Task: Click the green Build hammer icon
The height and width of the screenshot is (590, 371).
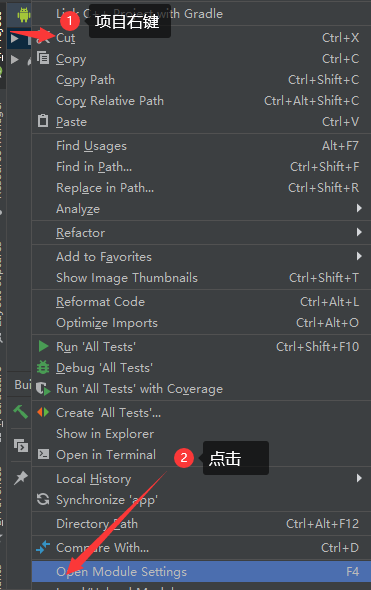Action: click(21, 412)
